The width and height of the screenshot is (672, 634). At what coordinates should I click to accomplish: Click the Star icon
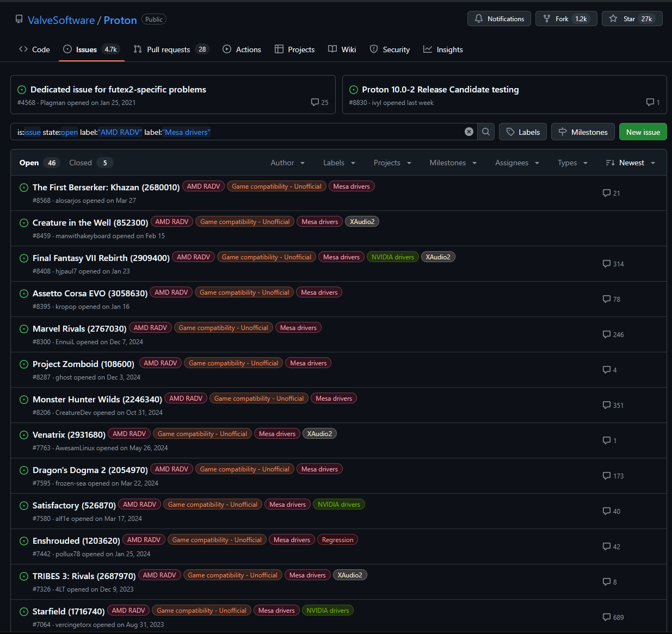pyautogui.click(x=613, y=18)
